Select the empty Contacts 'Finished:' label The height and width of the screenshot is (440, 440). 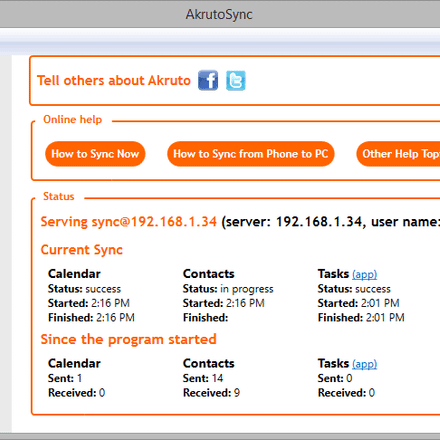coord(205,317)
